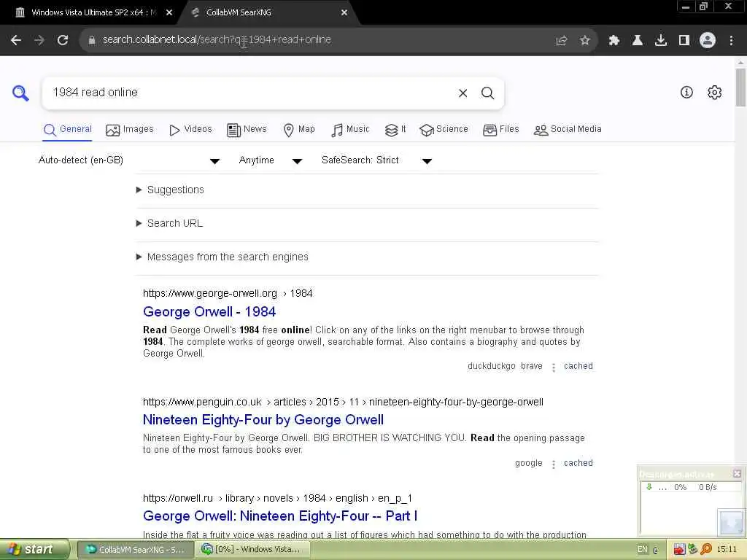
Task: Open the browser three-dot menu
Action: 731,41
